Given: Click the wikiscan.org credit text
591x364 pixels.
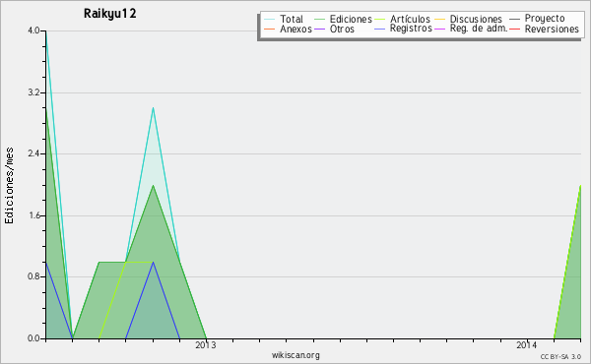Looking at the screenshot, I should point(295,355).
